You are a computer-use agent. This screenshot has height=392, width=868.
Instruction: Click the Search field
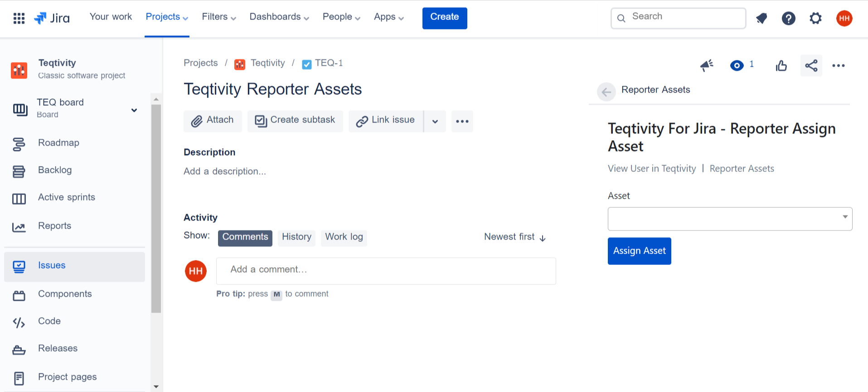678,18
